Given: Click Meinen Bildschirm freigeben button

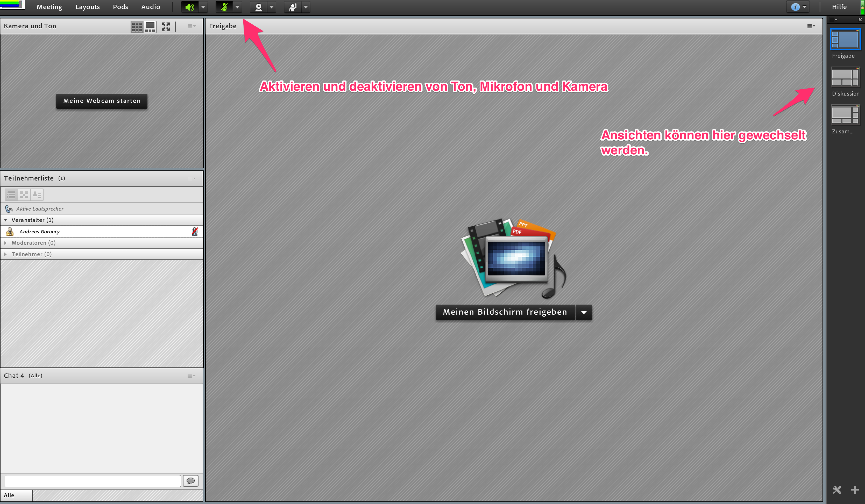Looking at the screenshot, I should [x=505, y=312].
